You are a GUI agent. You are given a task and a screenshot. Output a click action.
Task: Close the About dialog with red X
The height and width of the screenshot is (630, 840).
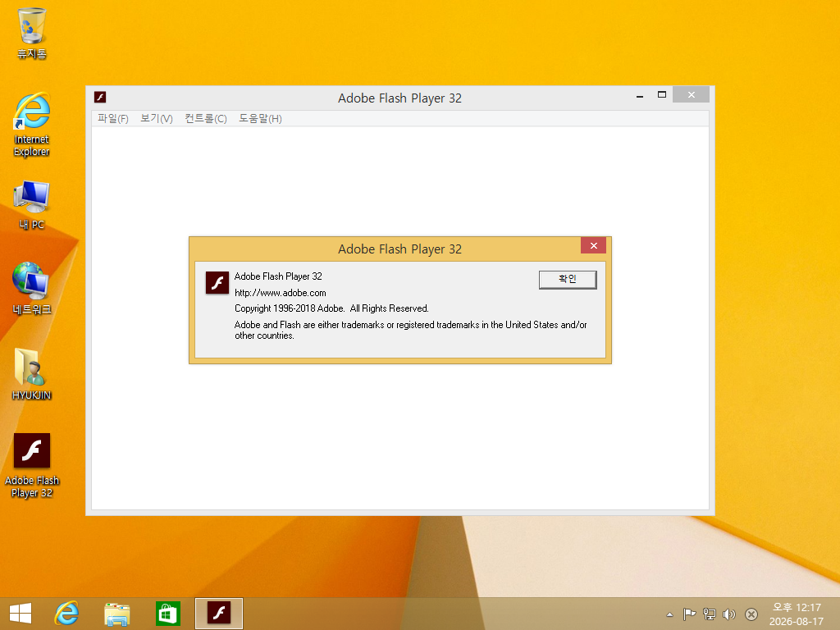[x=594, y=245]
